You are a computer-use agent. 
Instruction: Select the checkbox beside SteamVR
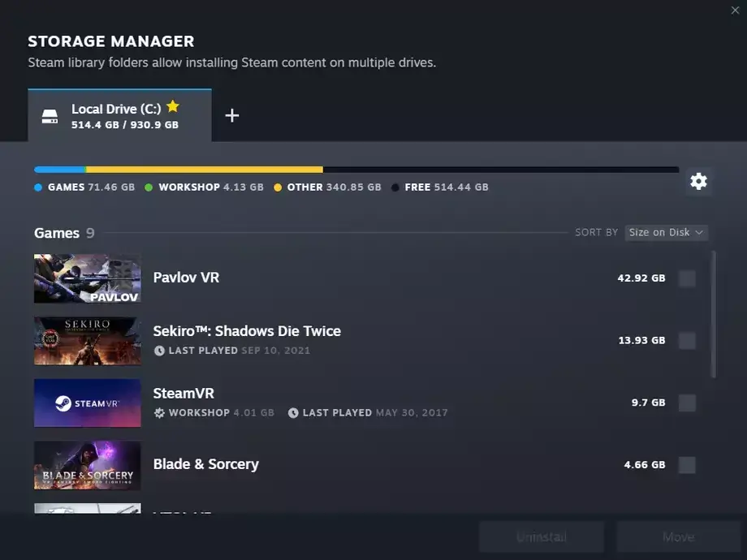point(686,403)
